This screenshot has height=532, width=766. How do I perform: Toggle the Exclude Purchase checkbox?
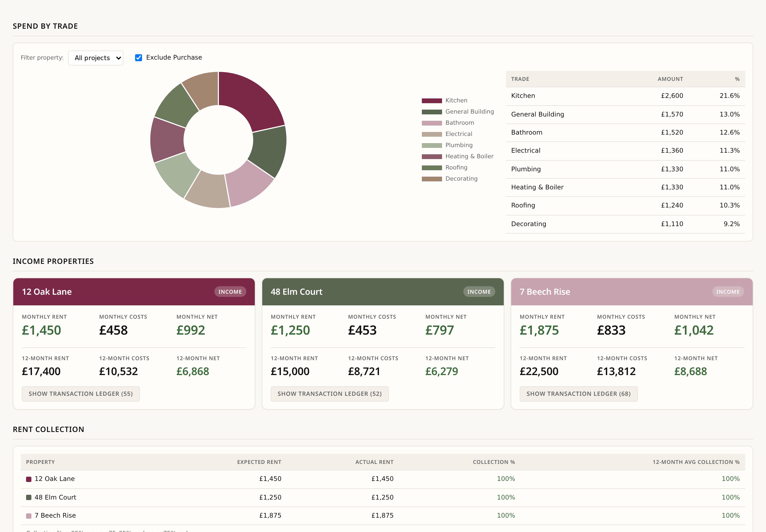(x=138, y=58)
